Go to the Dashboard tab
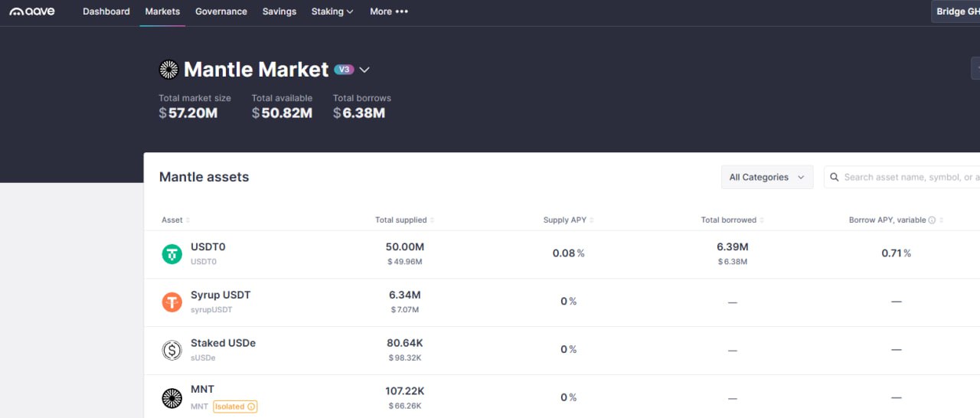 (x=106, y=11)
